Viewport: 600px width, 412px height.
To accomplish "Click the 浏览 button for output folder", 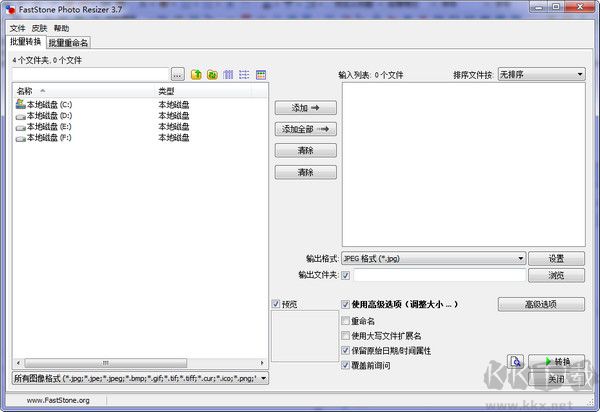I will (556, 275).
